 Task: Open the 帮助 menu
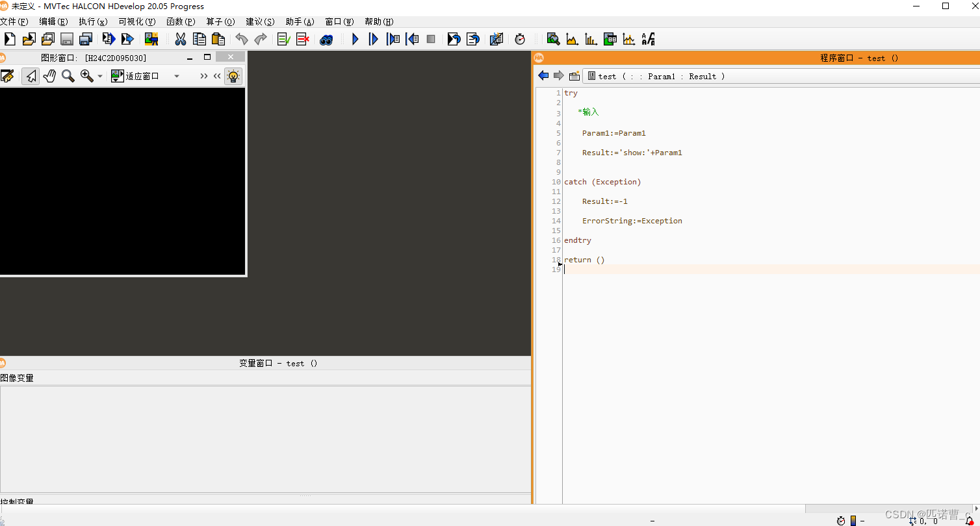tap(379, 21)
